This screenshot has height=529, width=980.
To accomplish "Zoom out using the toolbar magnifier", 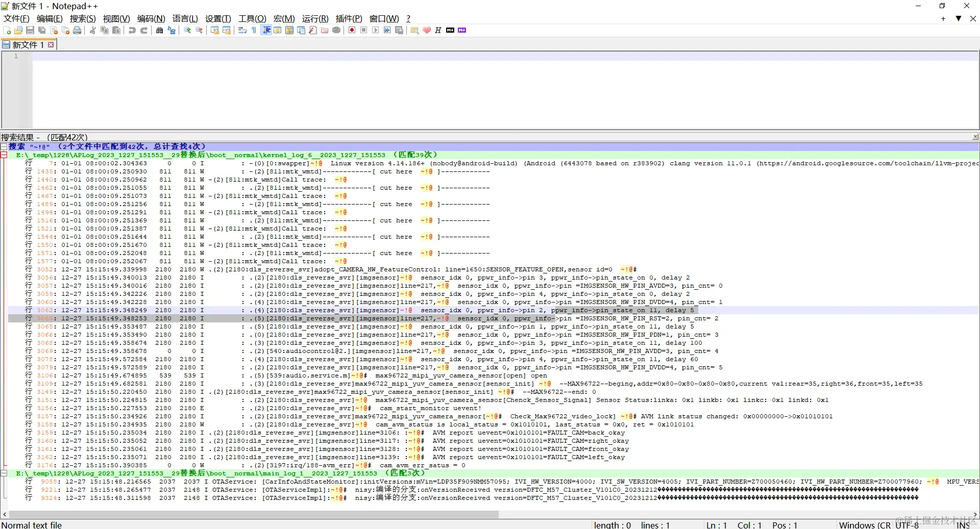I will (x=199, y=30).
